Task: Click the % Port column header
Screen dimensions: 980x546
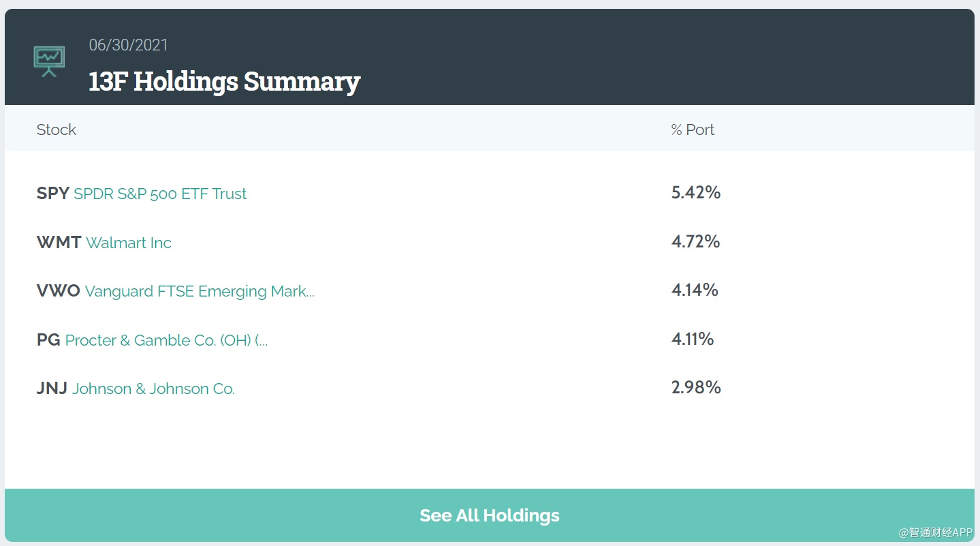Action: (x=693, y=130)
